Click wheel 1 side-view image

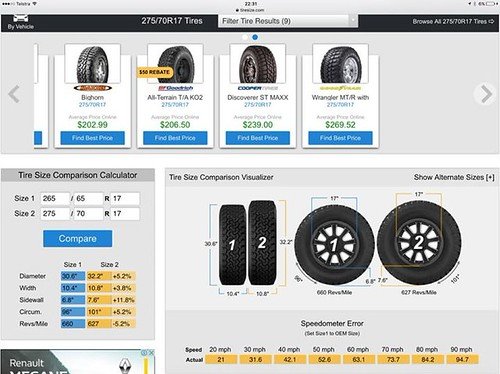click(334, 245)
